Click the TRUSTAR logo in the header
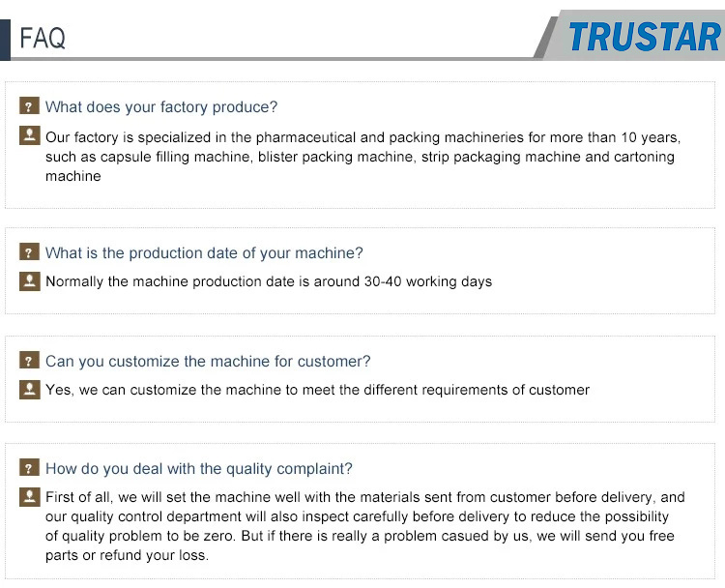This screenshot has height=588, width=725. click(x=644, y=37)
